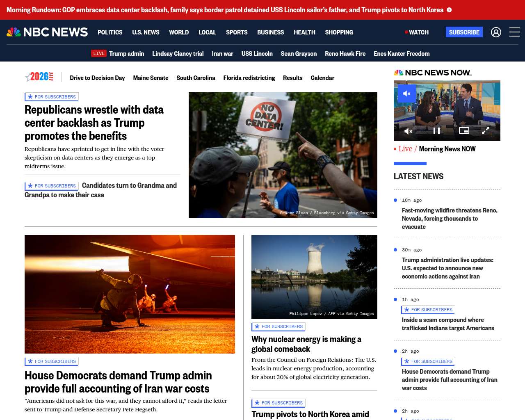
Task: Click the blue Subscribe button
Action: [464, 32]
